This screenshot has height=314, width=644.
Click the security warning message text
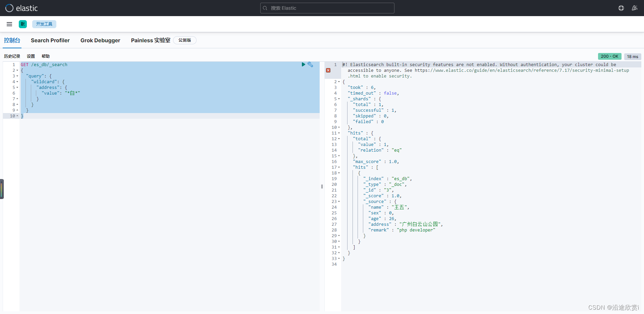pyautogui.click(x=486, y=70)
